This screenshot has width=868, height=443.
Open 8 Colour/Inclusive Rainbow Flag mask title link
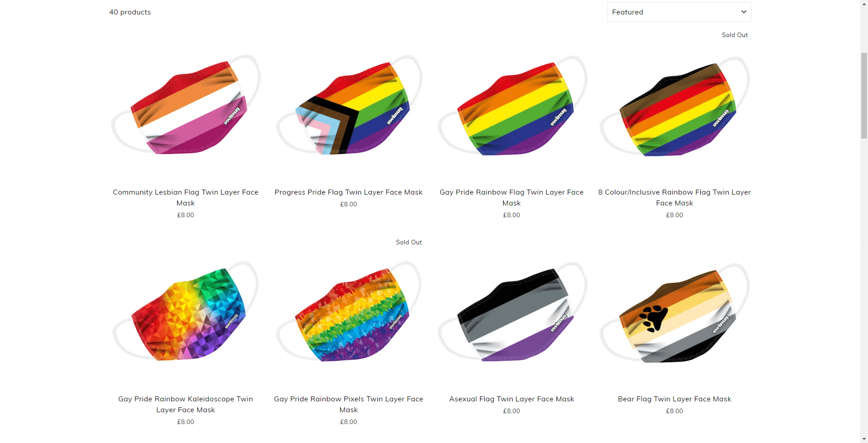674,197
